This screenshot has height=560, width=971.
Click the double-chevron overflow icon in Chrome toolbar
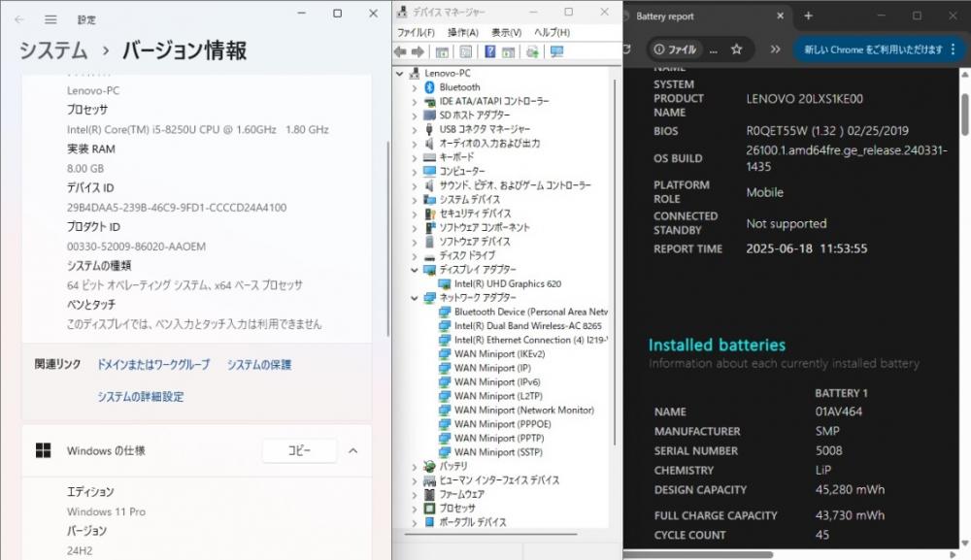(x=775, y=49)
